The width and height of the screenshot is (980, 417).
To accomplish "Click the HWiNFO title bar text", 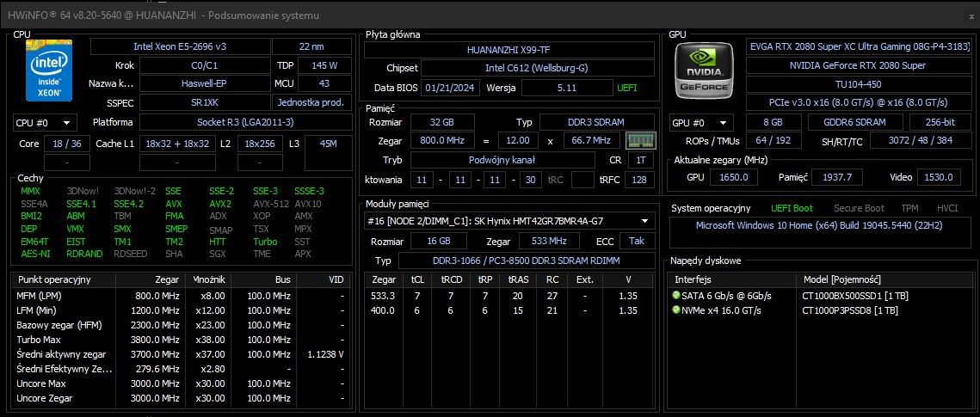I will 163,15.
